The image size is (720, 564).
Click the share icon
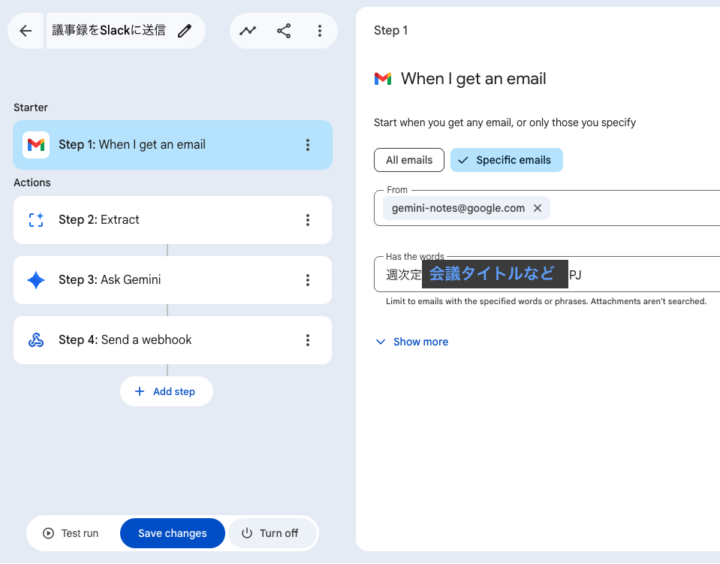(284, 31)
